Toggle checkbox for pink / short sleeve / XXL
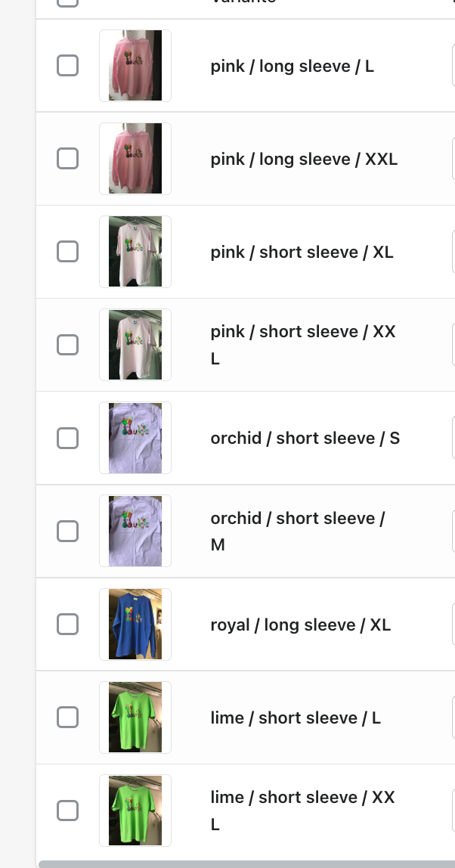455x868 pixels. click(x=68, y=345)
